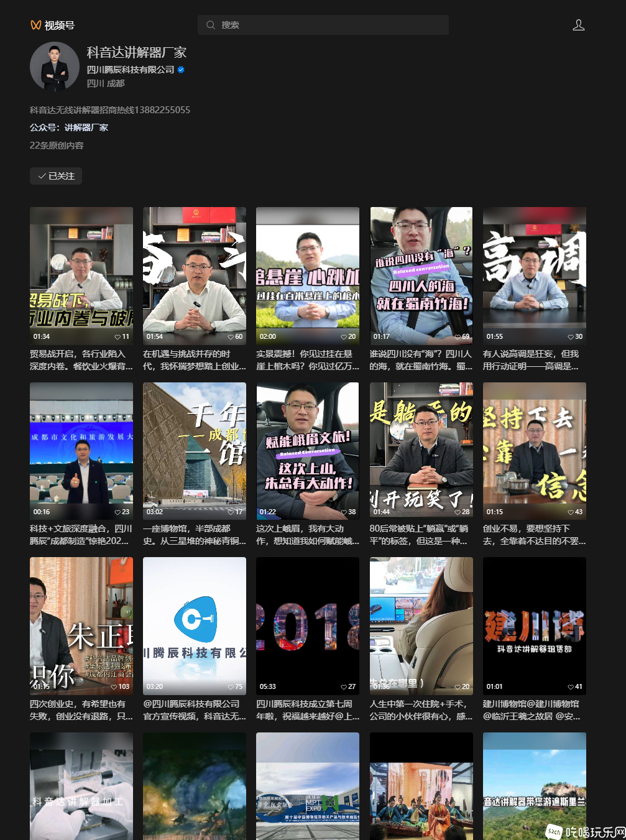
Task: Click heart icon on the 01:36 video
Action: (x=458, y=687)
